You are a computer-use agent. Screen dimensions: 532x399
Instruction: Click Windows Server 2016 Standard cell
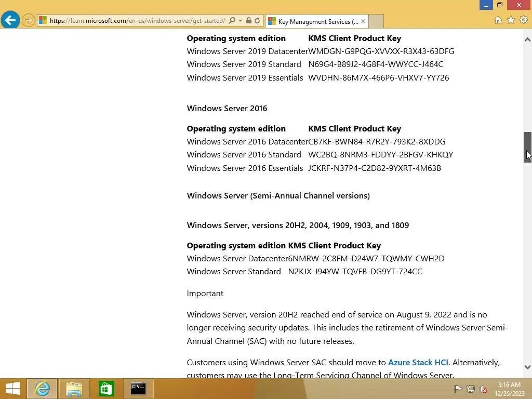[244, 155]
